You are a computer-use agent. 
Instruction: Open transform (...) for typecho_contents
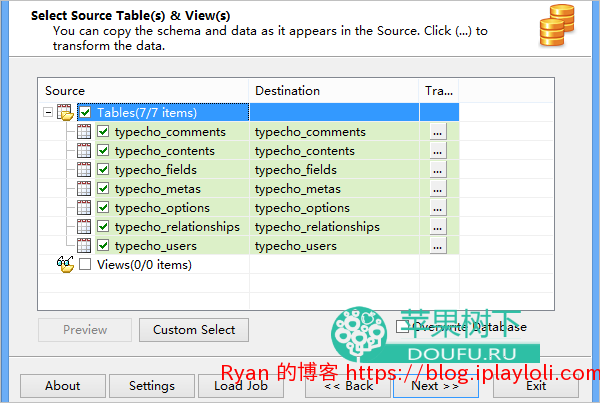tap(438, 151)
